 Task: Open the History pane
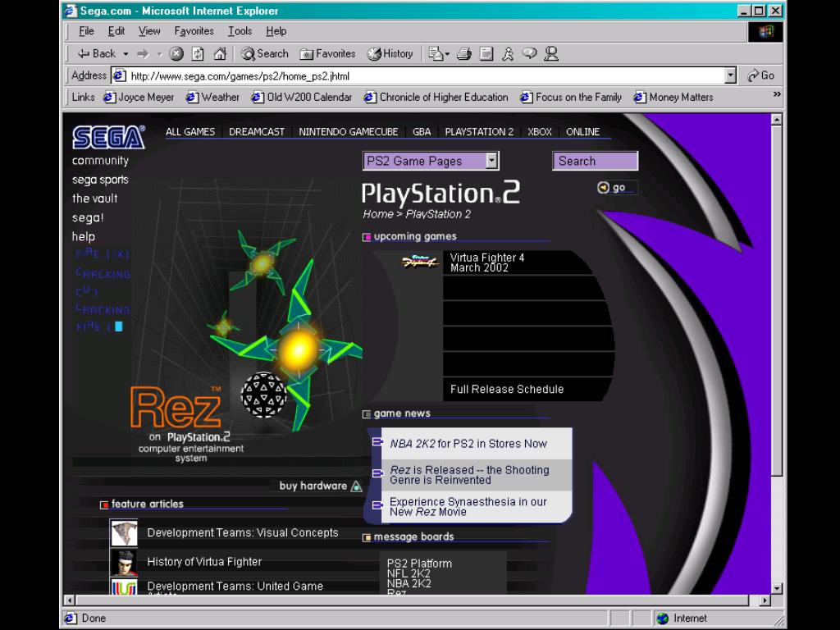point(390,53)
